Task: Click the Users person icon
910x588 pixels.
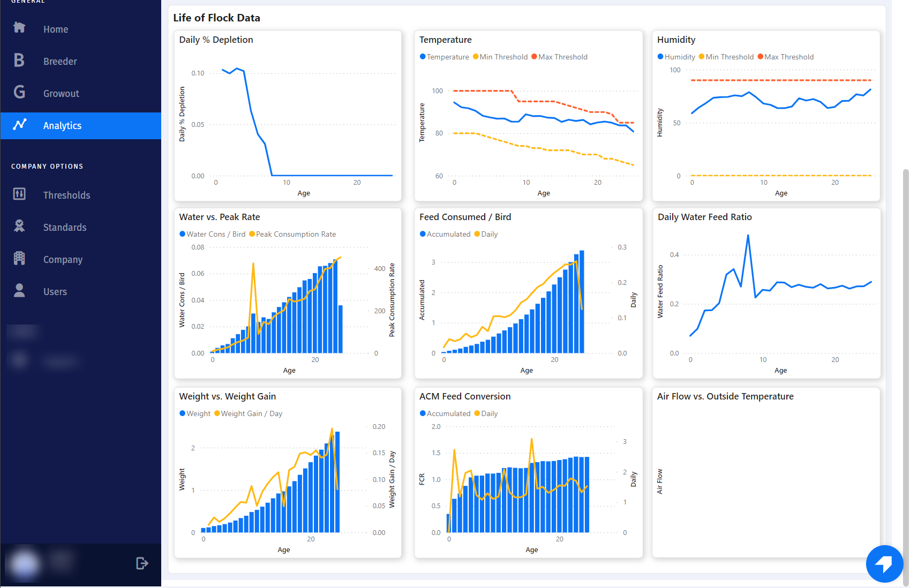Action: coord(19,290)
